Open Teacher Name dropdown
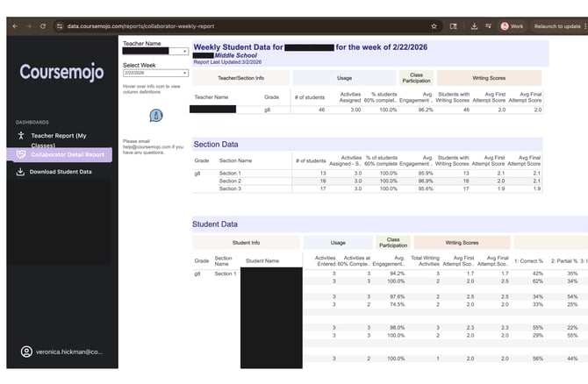Image resolution: width=588 pixels, height=384 pixels. coord(155,51)
